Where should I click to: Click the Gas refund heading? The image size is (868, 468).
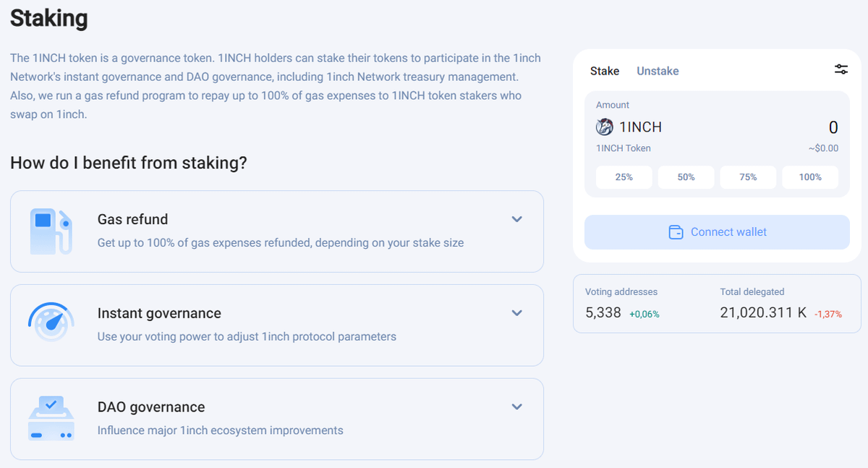click(x=132, y=219)
